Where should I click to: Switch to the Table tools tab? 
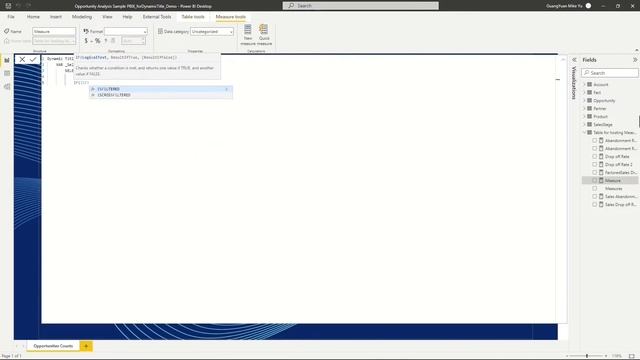pos(193,17)
